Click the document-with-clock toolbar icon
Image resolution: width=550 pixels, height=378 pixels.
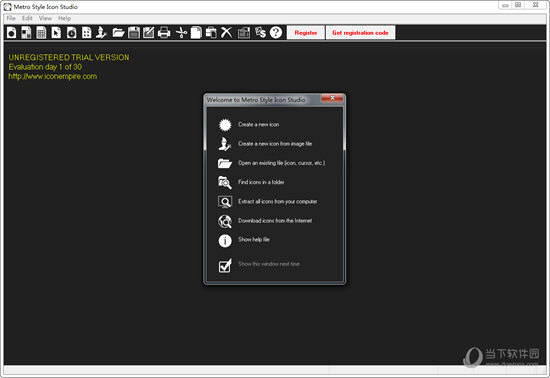[x=72, y=33]
